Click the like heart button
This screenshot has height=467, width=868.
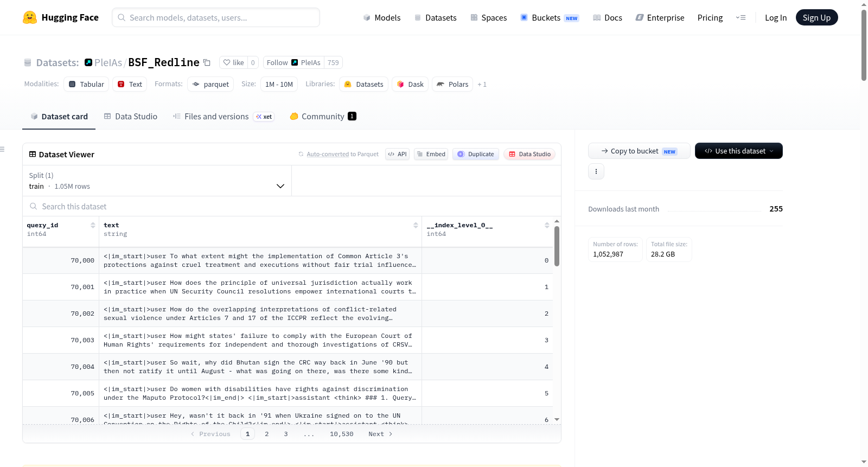tap(233, 62)
